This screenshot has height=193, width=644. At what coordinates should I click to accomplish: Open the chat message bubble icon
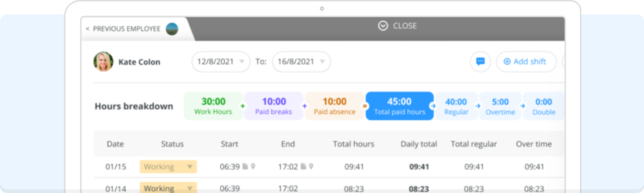pyautogui.click(x=480, y=61)
